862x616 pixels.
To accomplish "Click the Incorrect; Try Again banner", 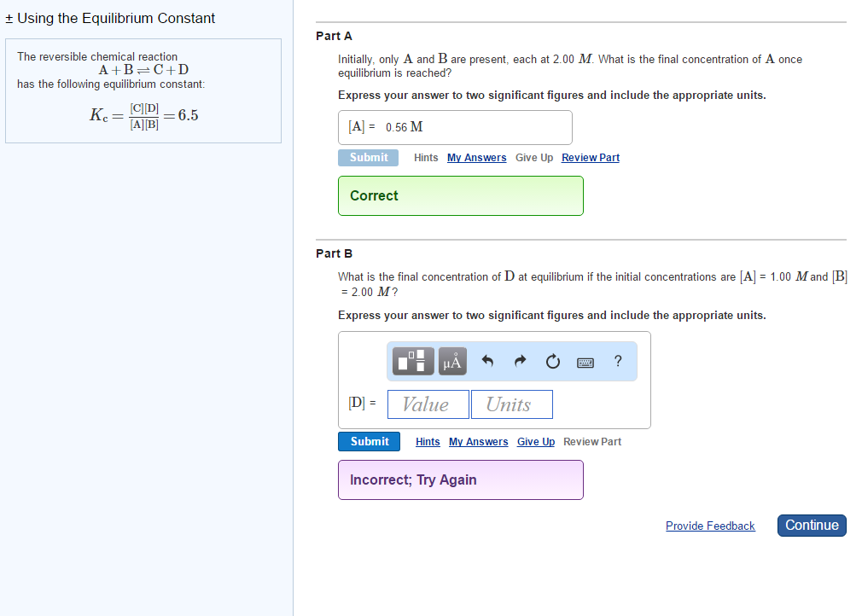I will pyautogui.click(x=461, y=479).
